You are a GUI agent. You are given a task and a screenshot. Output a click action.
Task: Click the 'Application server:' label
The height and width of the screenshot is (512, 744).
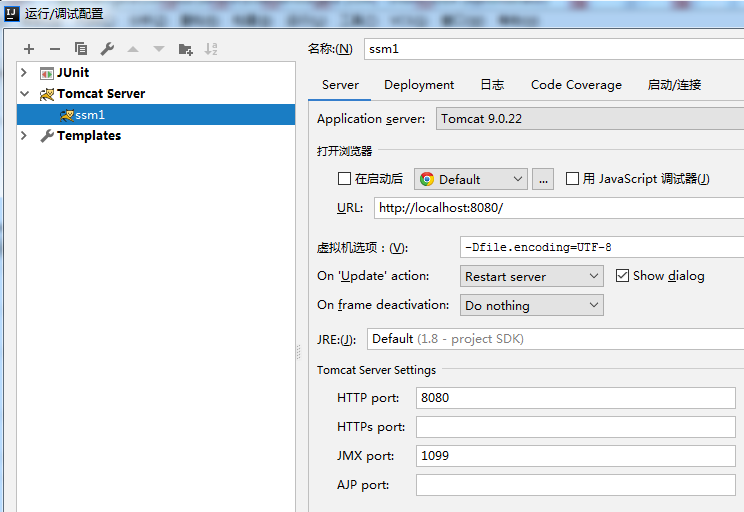(371, 119)
